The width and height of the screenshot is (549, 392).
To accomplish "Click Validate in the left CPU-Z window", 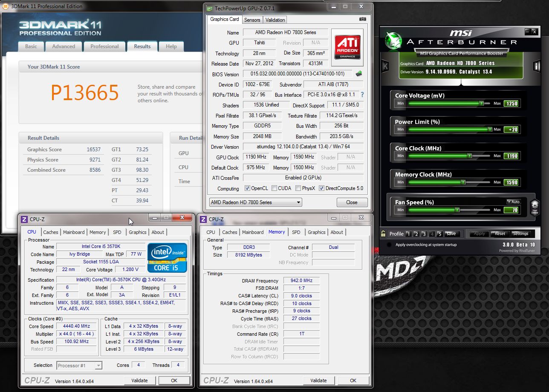I will click(140, 380).
